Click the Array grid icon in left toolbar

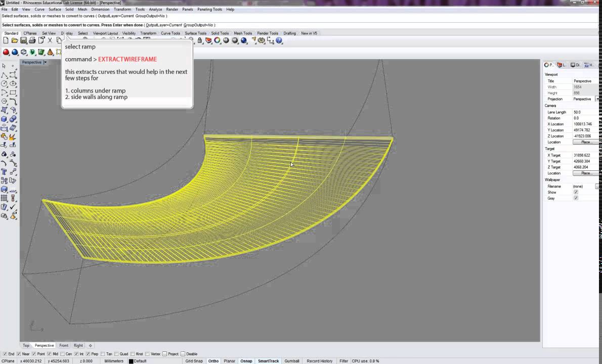[4, 198]
